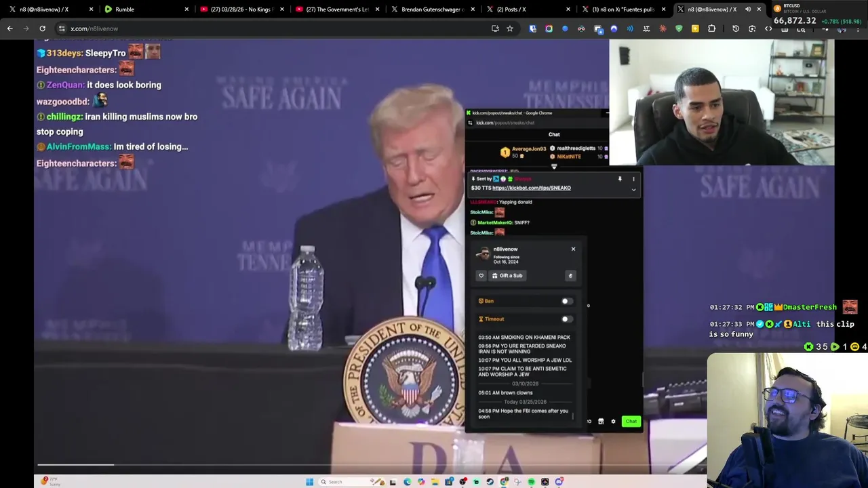Switch to the '03/28/26 - No Kings' tab
The width and height of the screenshot is (868, 488).
point(242,9)
